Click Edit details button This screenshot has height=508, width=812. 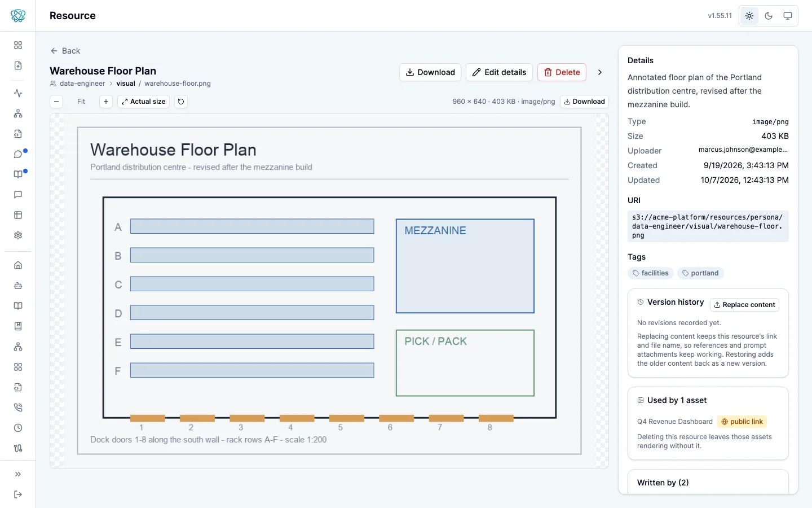(x=499, y=72)
